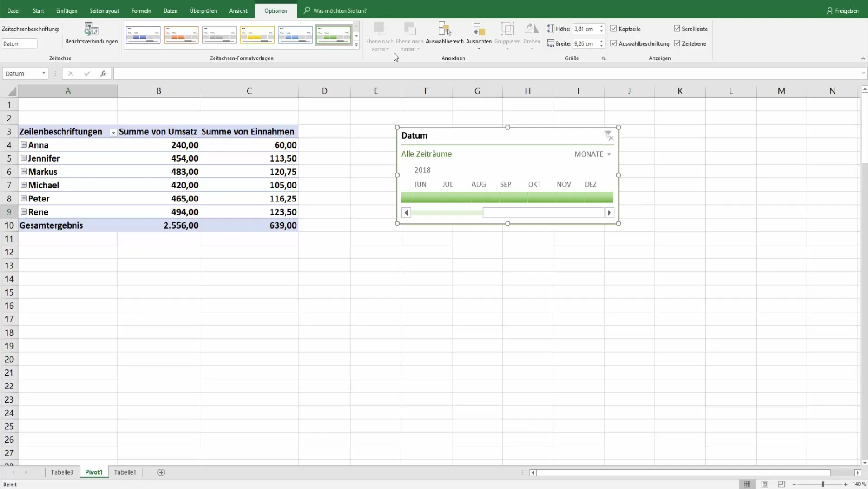Apply the orange timeline style thumbnail
The height and width of the screenshot is (489, 868).
[x=181, y=35]
